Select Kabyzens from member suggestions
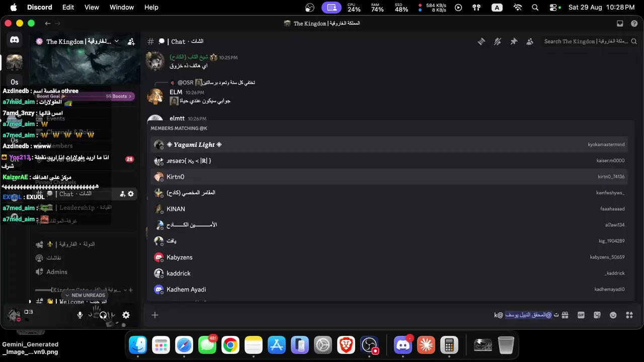The image size is (644, 362). [x=389, y=257]
